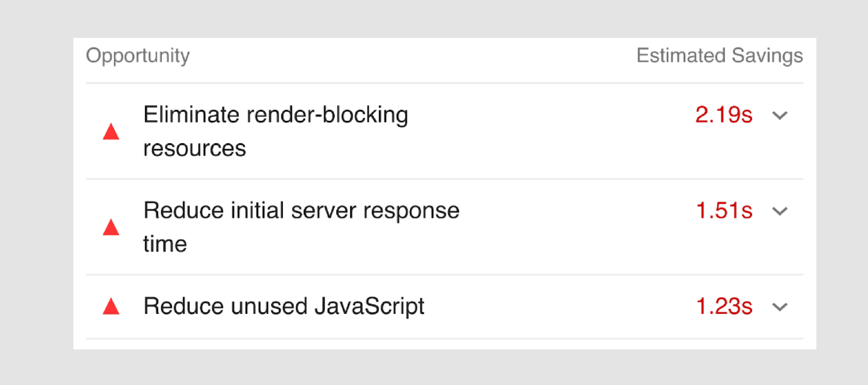The image size is (868, 385).
Task: Click the 1.51s estimated savings value
Action: pos(724,211)
